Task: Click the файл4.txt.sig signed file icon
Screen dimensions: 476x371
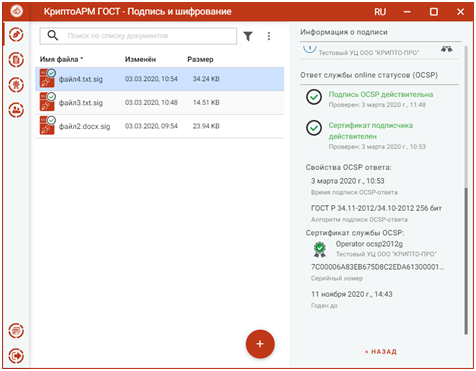Action: pyautogui.click(x=47, y=78)
